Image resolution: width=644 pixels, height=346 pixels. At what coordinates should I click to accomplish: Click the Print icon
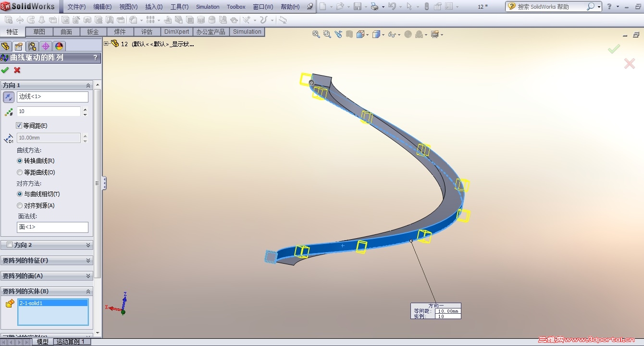375,7
